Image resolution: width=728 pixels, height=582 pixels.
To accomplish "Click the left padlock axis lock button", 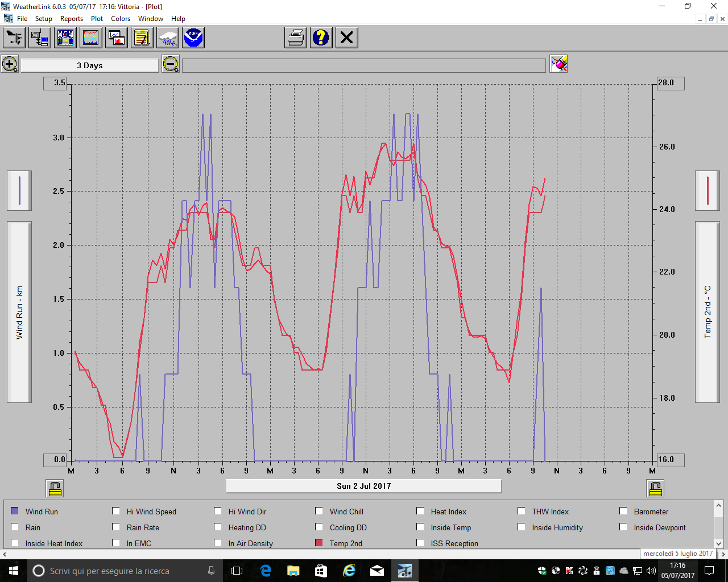I will [x=55, y=488].
